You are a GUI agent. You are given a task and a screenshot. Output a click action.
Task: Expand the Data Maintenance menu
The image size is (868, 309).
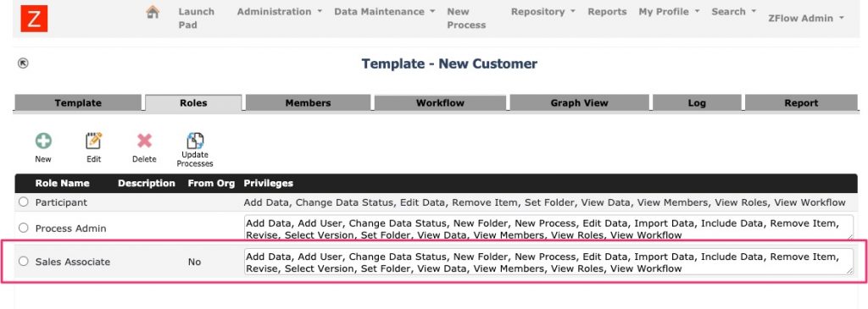pyautogui.click(x=384, y=12)
